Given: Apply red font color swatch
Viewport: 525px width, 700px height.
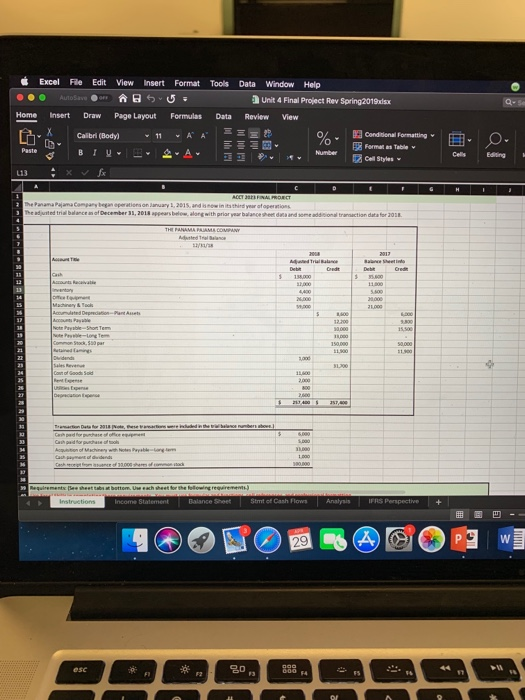Looking at the screenshot, I should [188, 154].
